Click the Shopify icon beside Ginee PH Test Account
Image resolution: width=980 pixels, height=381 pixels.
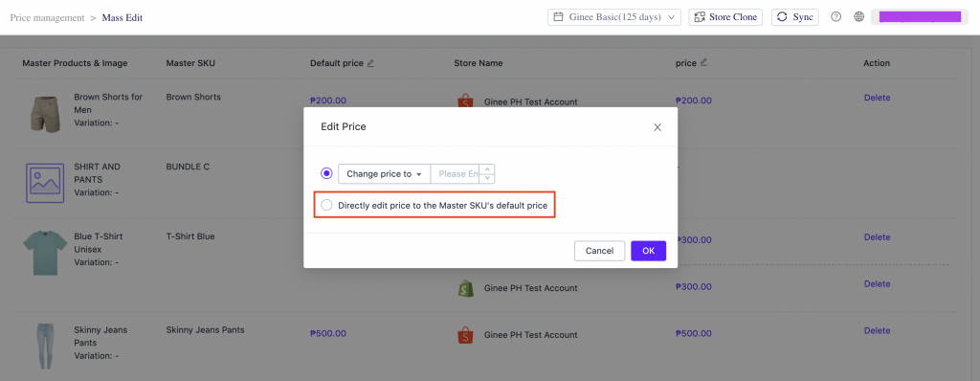pos(465,288)
